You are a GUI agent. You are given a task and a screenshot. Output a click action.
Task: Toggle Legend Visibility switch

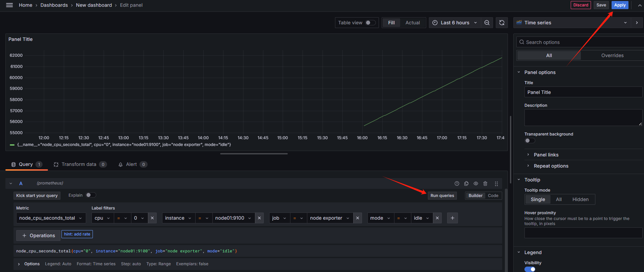[x=530, y=269]
